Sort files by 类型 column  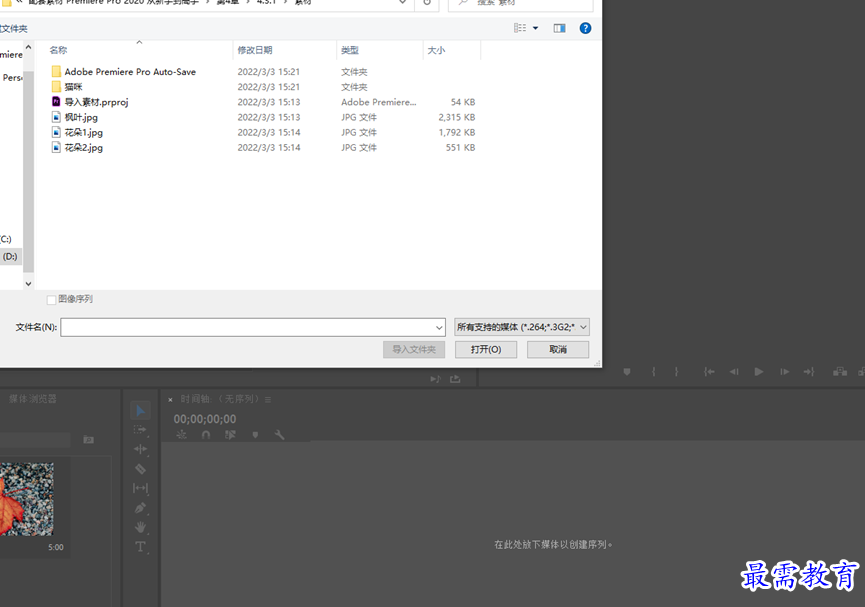(x=350, y=50)
